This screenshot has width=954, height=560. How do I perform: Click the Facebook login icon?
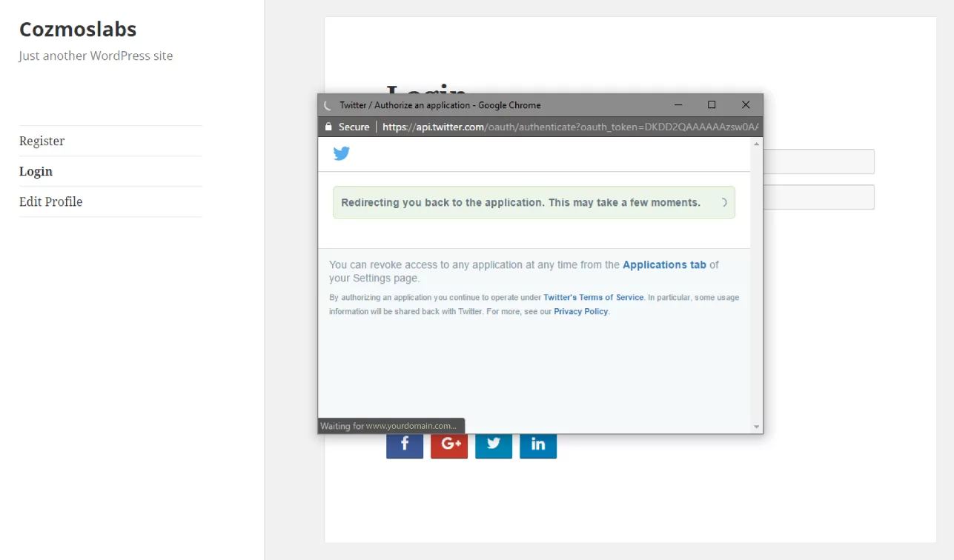click(x=405, y=446)
